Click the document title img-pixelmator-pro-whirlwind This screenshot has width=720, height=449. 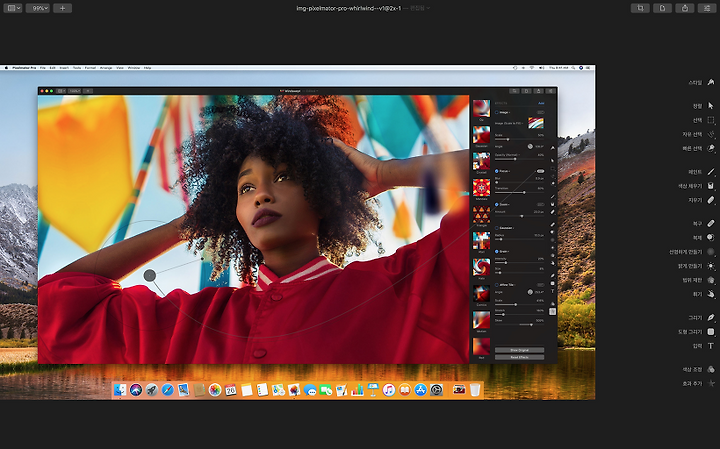tap(349, 8)
